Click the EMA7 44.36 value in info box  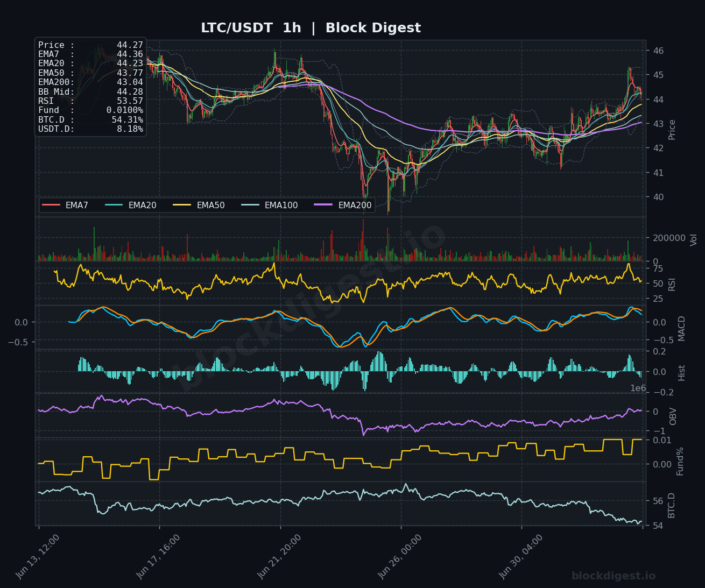[130, 54]
